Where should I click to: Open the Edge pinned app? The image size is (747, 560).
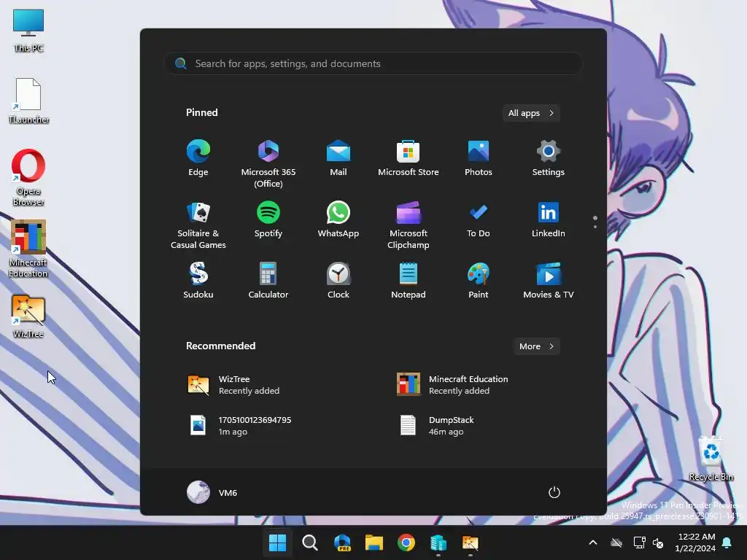(198, 158)
